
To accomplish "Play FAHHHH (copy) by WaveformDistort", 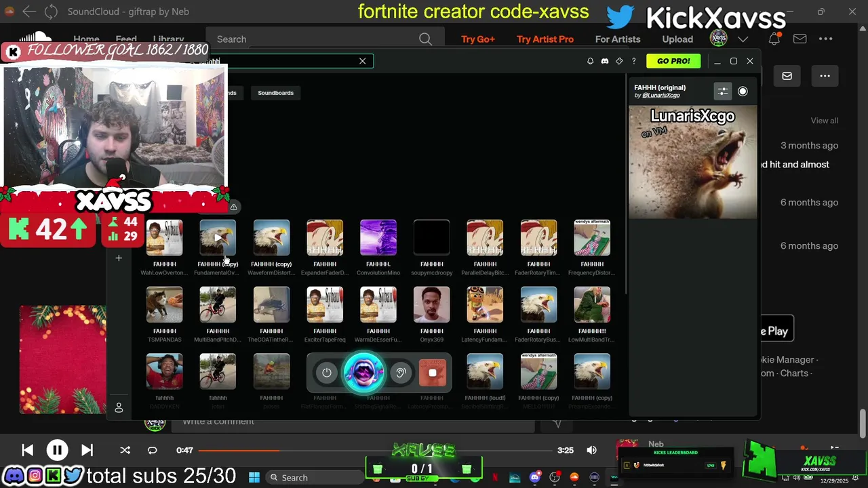I will 271,238.
